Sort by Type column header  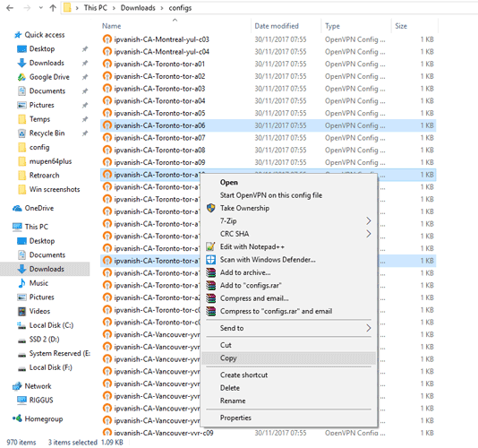332,26
